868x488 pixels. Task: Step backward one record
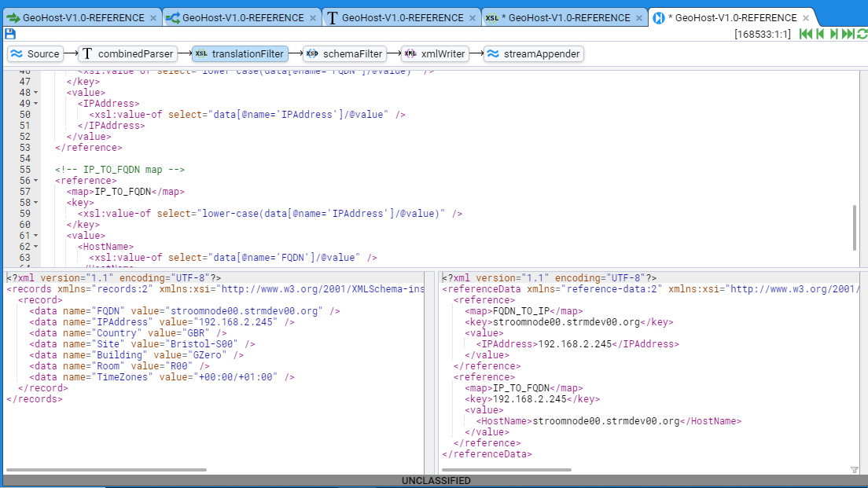click(x=820, y=34)
